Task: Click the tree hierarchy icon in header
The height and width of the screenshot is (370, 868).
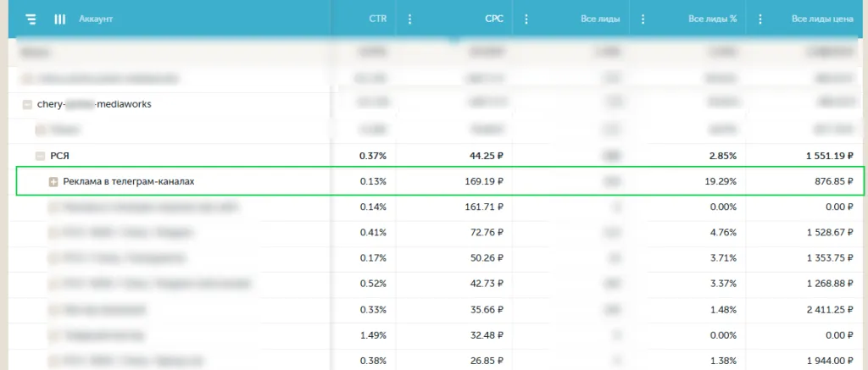Action: point(31,19)
